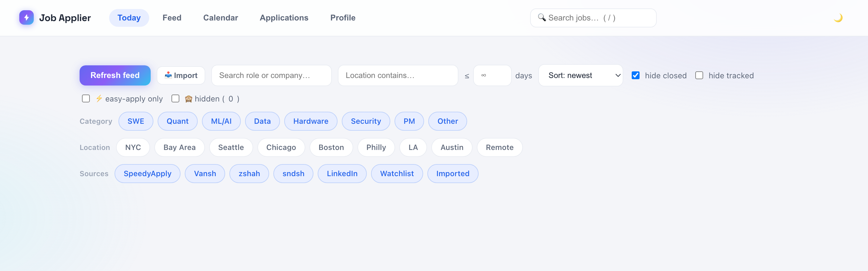This screenshot has height=271, width=868.
Task: Toggle the hidden jobs checkbox
Action: [175, 99]
